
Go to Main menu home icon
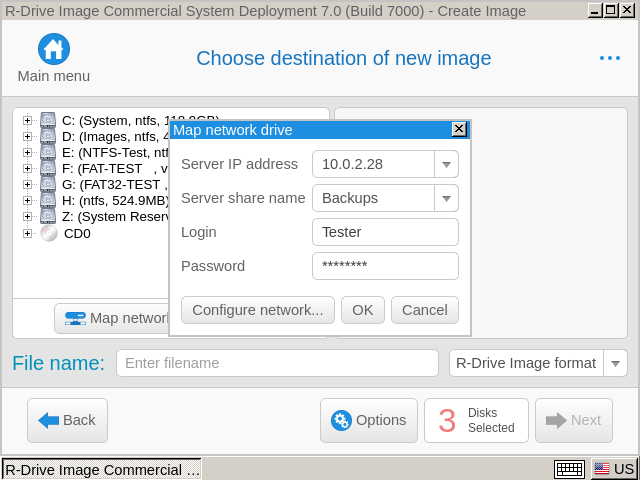pos(54,49)
